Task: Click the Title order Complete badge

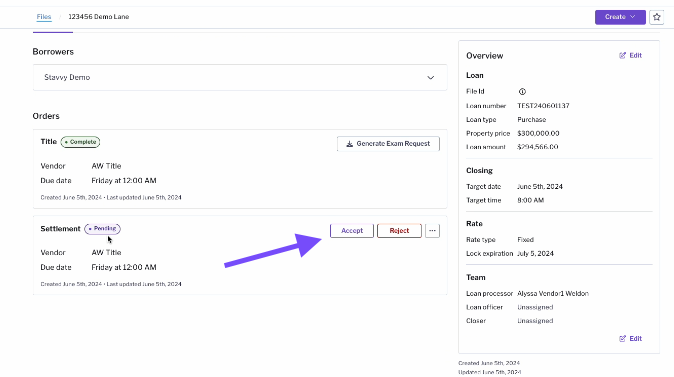Action: click(80, 142)
